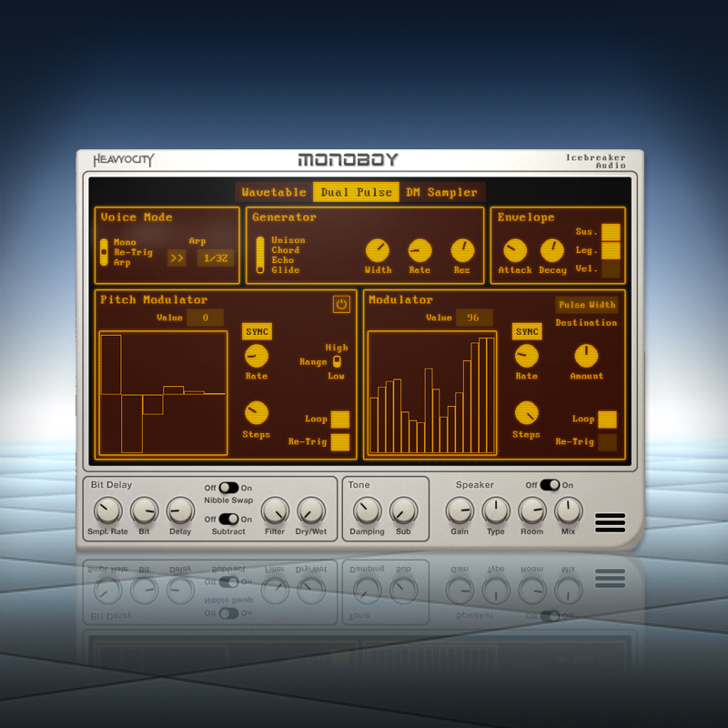728x728 pixels.
Task: Click the Speaker Mix knob
Action: (x=568, y=511)
